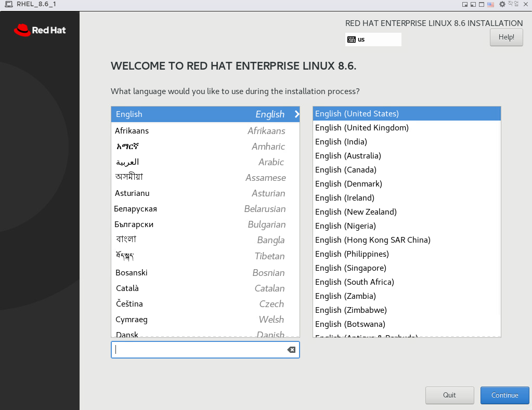Pick Čeština (Czech) language

click(205, 303)
